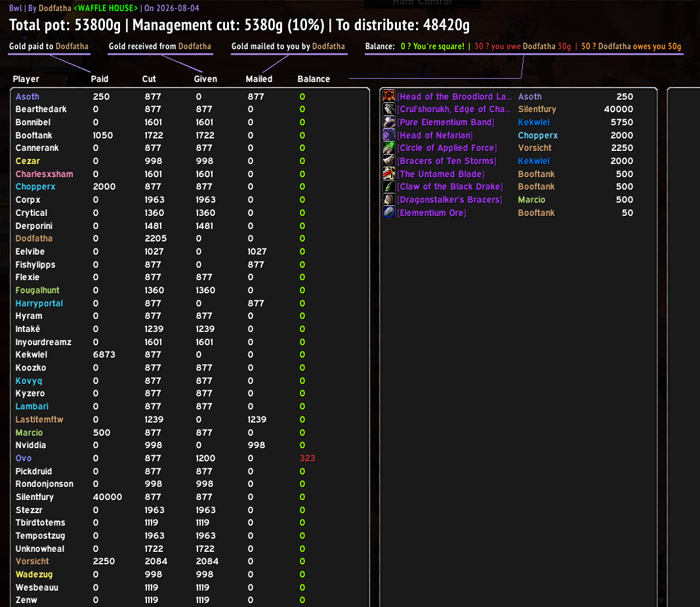The image size is (700, 607).
Task: Click Silentfury's Paid amount 40000 in player list
Action: (108, 497)
